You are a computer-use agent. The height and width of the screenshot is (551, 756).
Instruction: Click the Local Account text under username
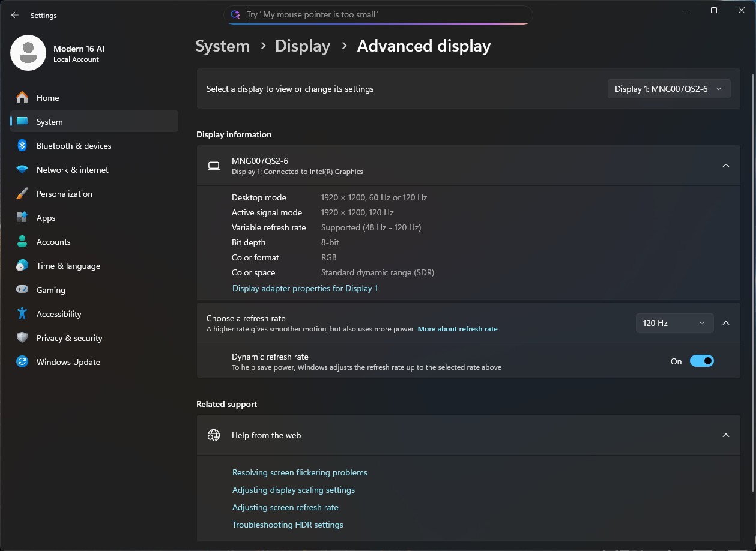click(76, 59)
